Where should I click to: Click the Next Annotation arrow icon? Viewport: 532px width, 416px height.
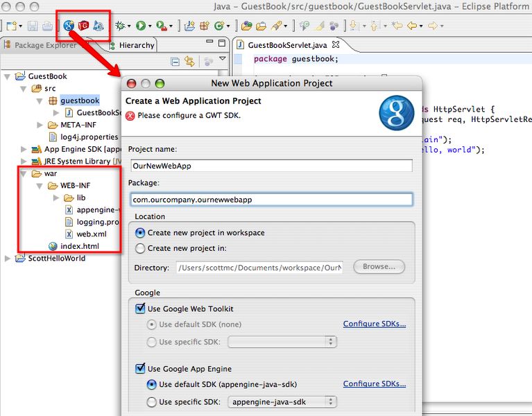point(354,26)
